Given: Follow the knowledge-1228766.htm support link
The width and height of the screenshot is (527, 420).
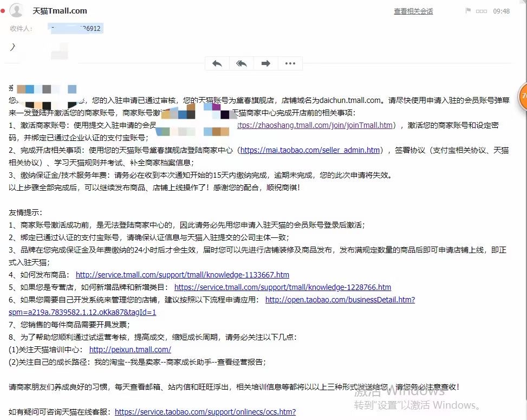Looking at the screenshot, I should [x=283, y=288].
